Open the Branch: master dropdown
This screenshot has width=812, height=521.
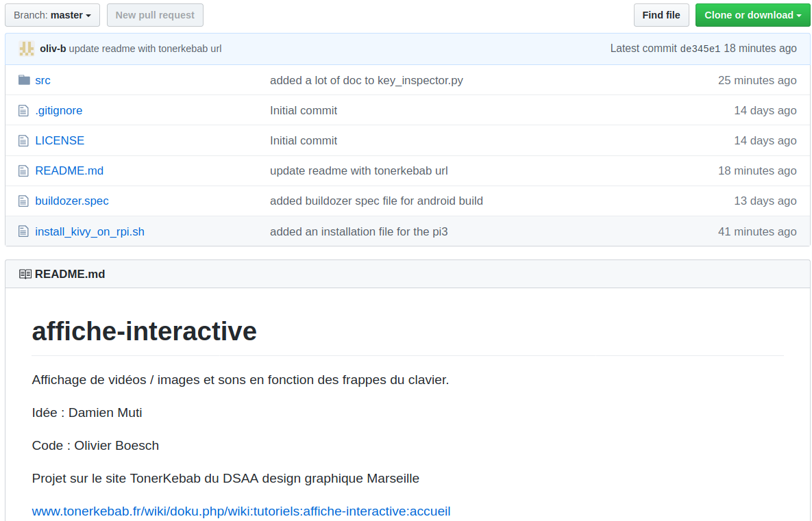pos(52,15)
